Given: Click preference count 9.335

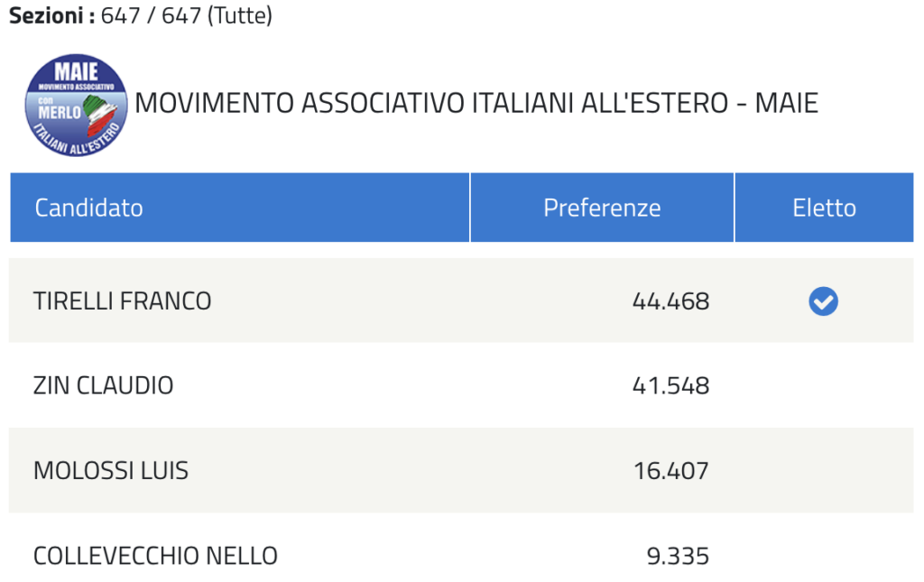Looking at the screenshot, I should (x=678, y=556).
